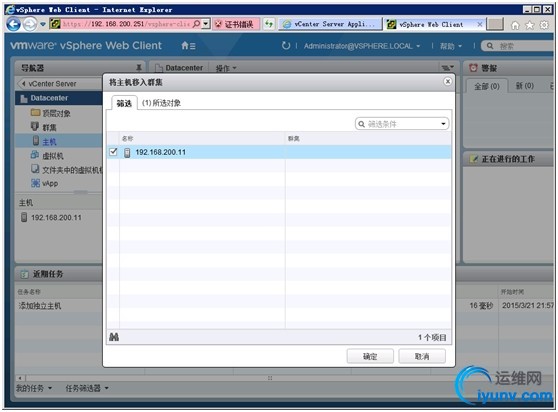Open the address bar dropdown arrow
The width and height of the screenshot is (558, 412).
(206, 24)
